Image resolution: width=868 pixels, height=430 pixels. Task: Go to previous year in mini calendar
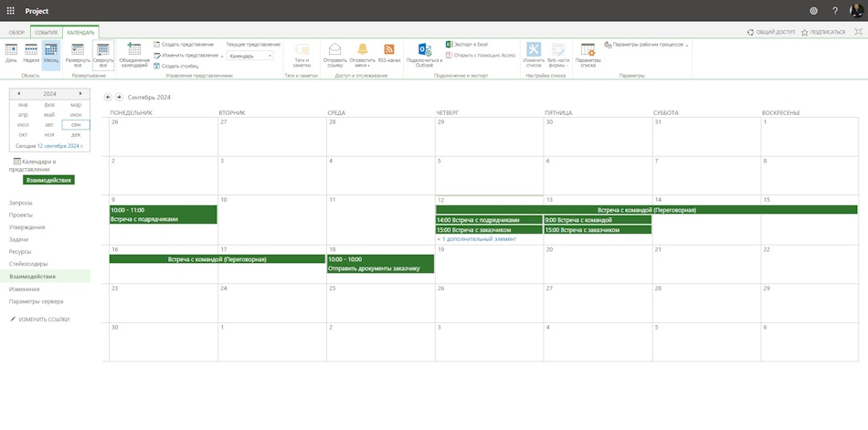(19, 93)
